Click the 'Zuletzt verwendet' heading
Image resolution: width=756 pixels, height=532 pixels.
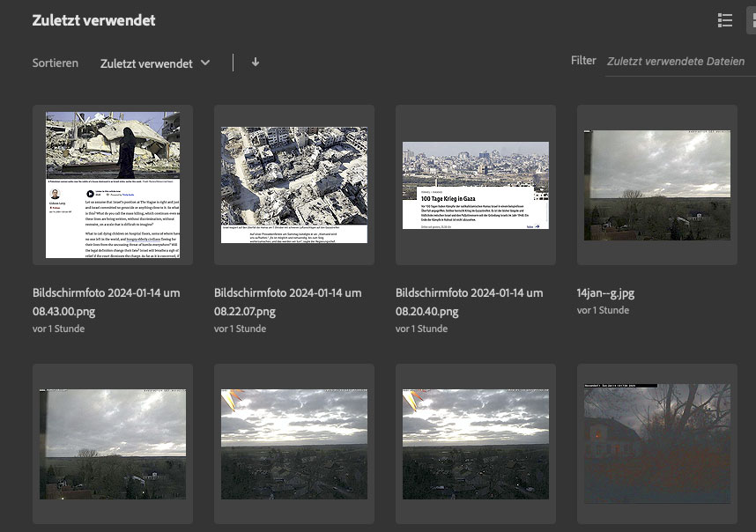point(93,21)
